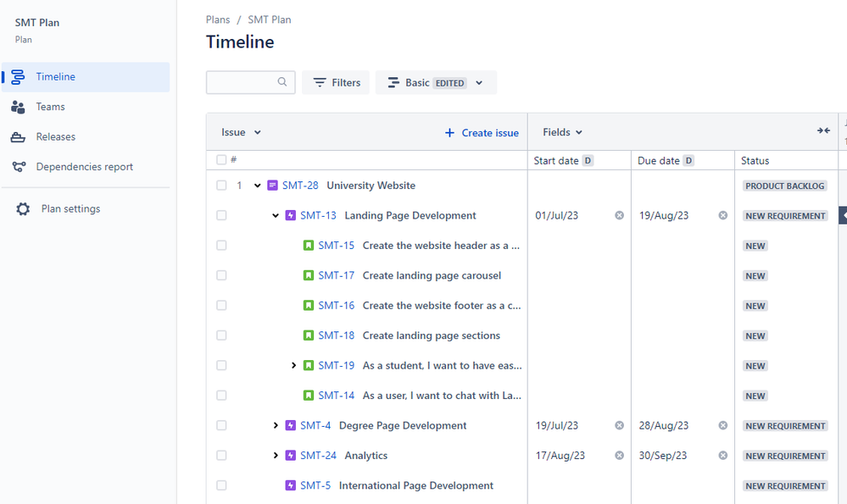847x504 pixels.
Task: Expand the SMT-24 Analytics row
Action: 276,456
